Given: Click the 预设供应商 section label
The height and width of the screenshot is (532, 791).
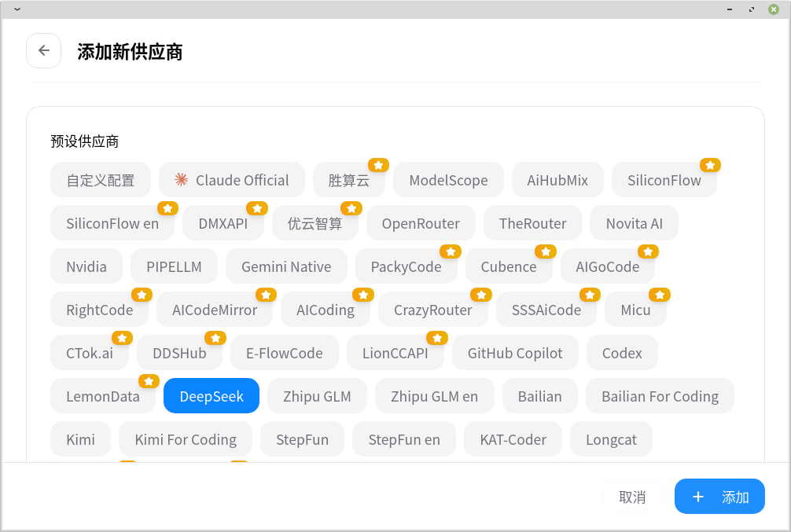Looking at the screenshot, I should pyautogui.click(x=84, y=141).
